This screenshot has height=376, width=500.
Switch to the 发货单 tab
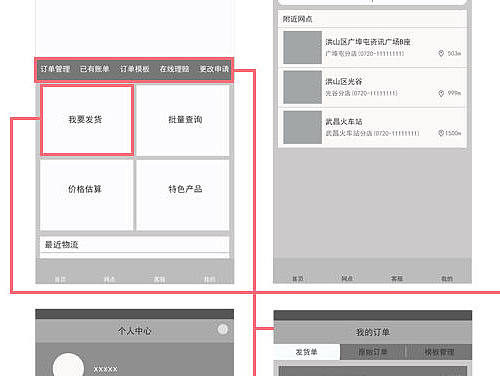pyautogui.click(x=307, y=352)
